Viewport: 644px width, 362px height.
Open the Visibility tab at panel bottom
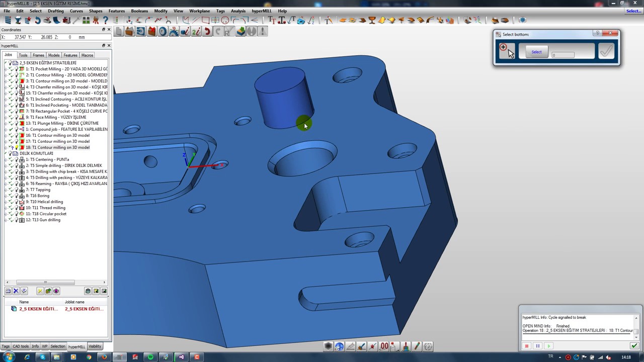tap(95, 346)
